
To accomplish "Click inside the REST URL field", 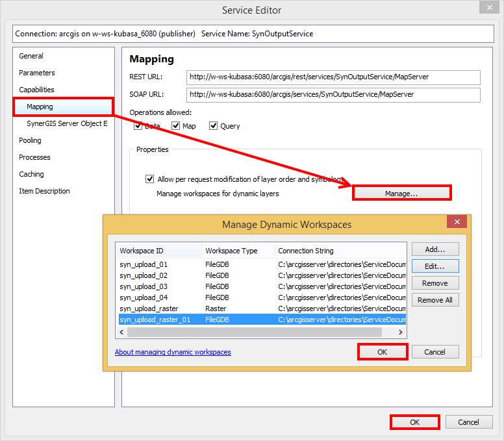I will 333,77.
